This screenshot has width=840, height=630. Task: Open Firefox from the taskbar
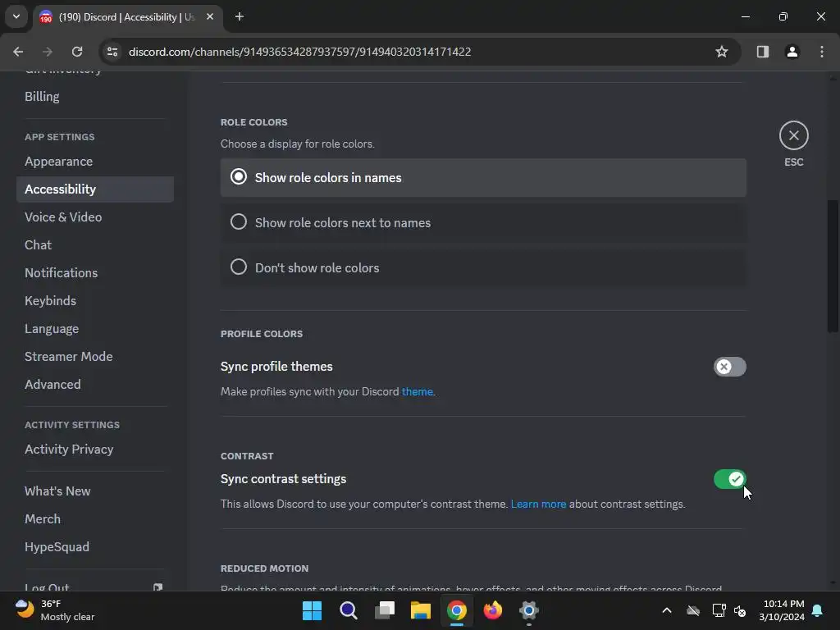(x=493, y=610)
